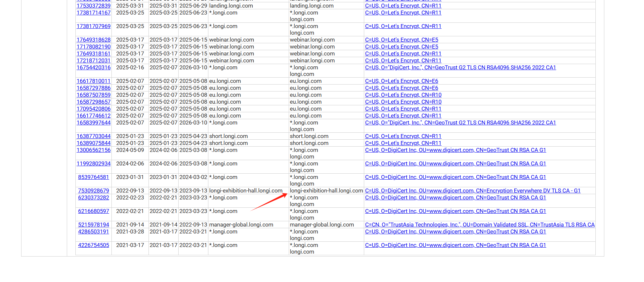644x282 pixels.
Task: Open GeoTrust CN RSA CA G1 issuer in row 13006562156
Action: pyautogui.click(x=455, y=150)
